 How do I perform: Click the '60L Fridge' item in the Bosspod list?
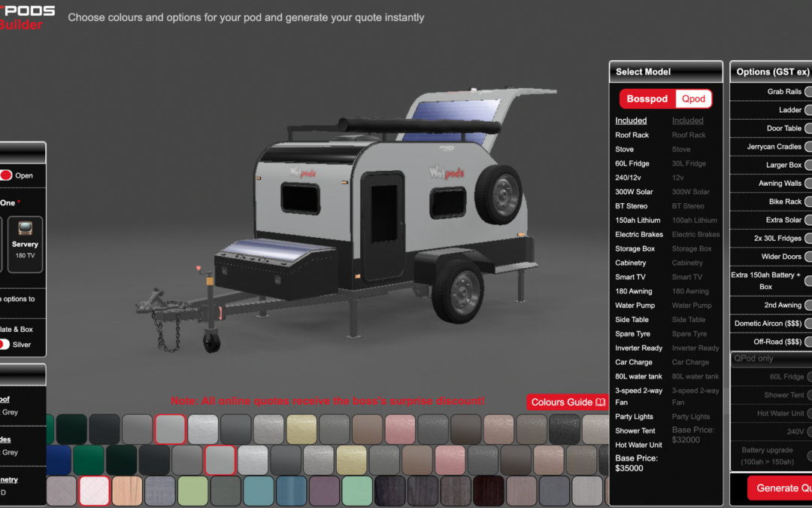[632, 163]
